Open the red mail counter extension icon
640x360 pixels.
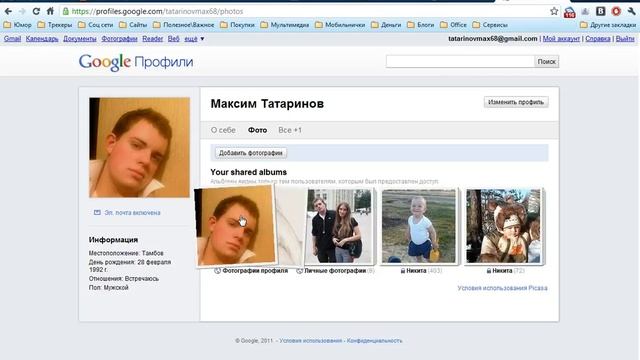coord(569,12)
